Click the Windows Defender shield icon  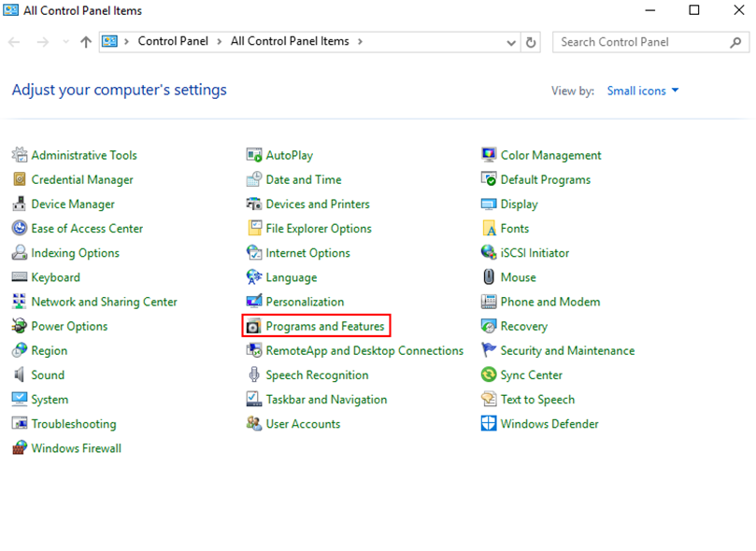coord(489,423)
